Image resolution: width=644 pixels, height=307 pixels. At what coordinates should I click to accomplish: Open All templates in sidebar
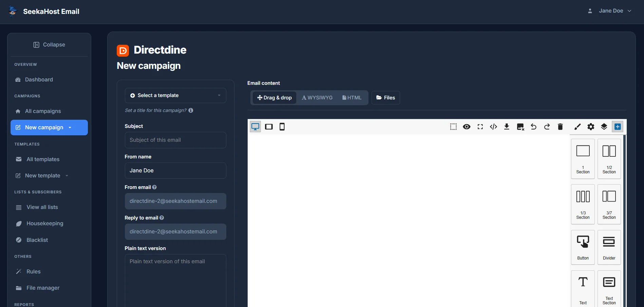click(49, 159)
